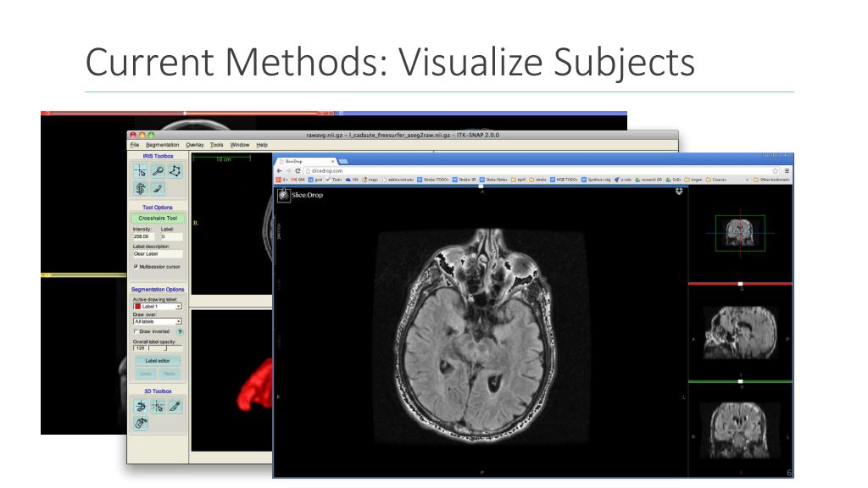Toggle the Draw inverted checkbox
This screenshot has width=868, height=488.
click(136, 332)
